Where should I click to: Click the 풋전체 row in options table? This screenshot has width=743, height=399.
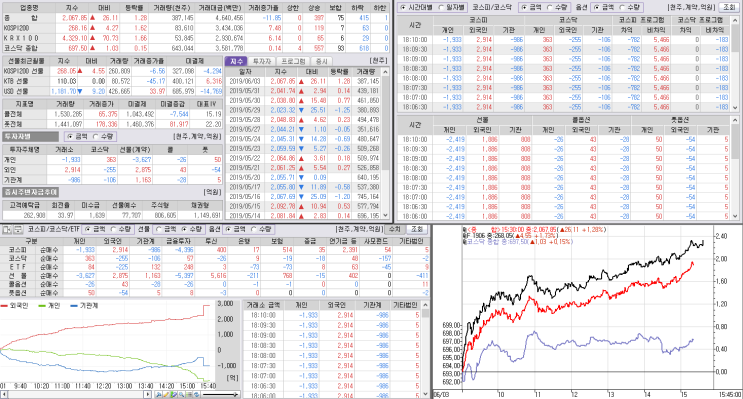112,124
